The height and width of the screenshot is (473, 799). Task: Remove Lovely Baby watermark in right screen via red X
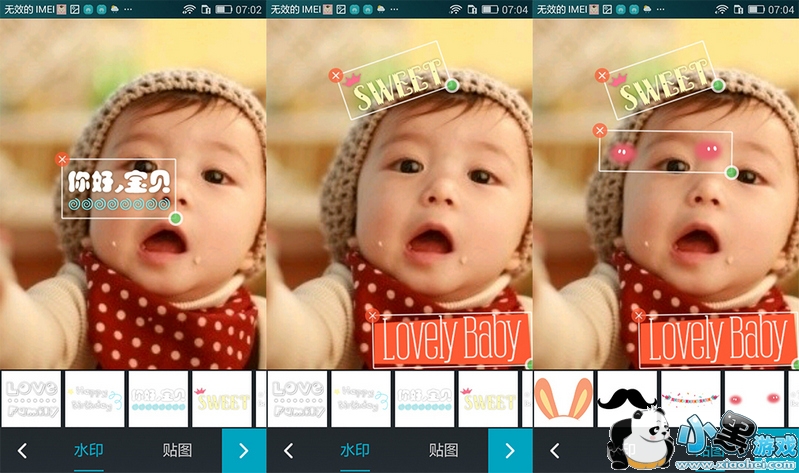pos(638,316)
